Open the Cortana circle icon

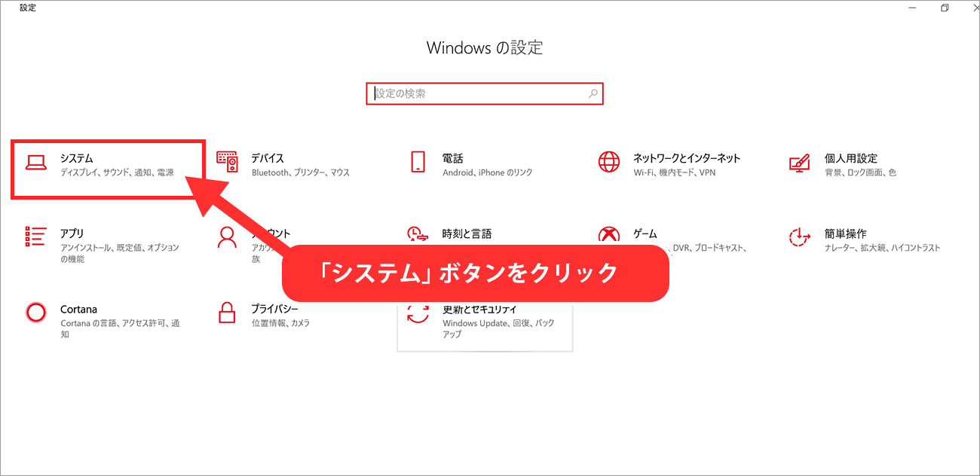tap(36, 312)
